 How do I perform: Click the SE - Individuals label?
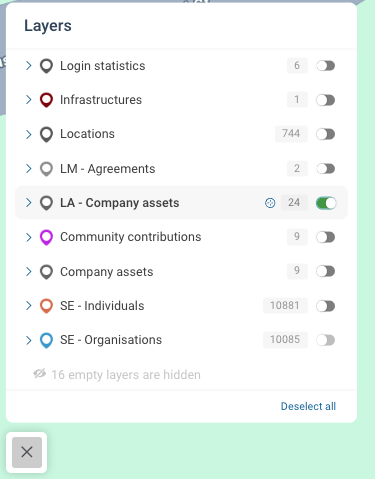tap(102, 306)
